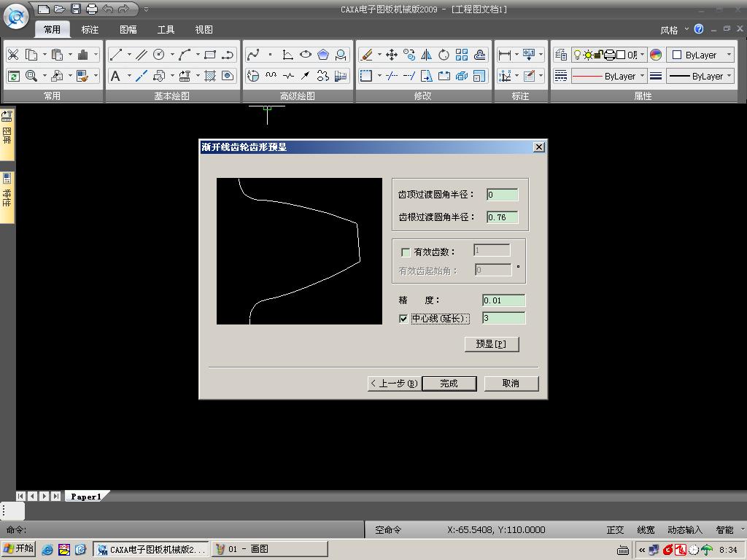Click the Help question mark icon
The height and width of the screenshot is (560, 747).
coord(699,29)
